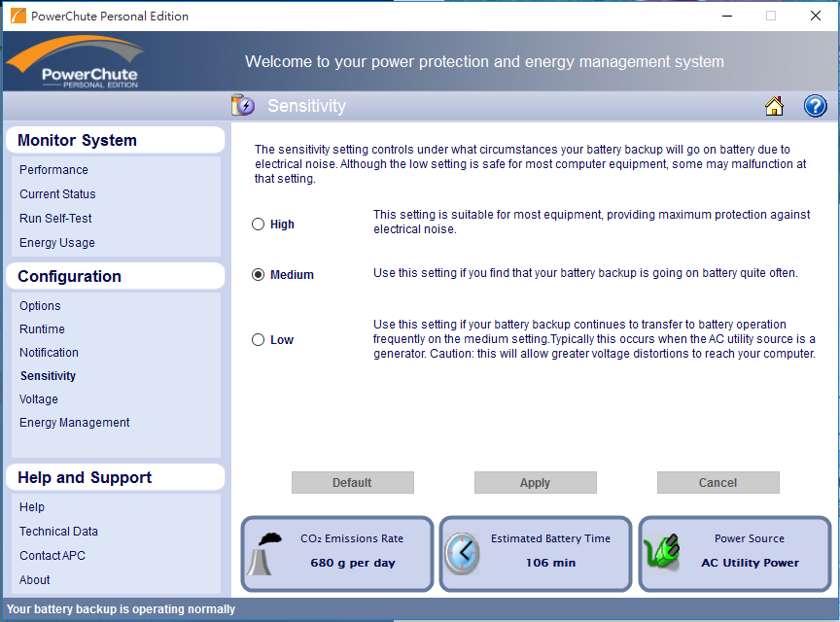Open the About page
This screenshot has height=622, width=840.
click(x=34, y=579)
